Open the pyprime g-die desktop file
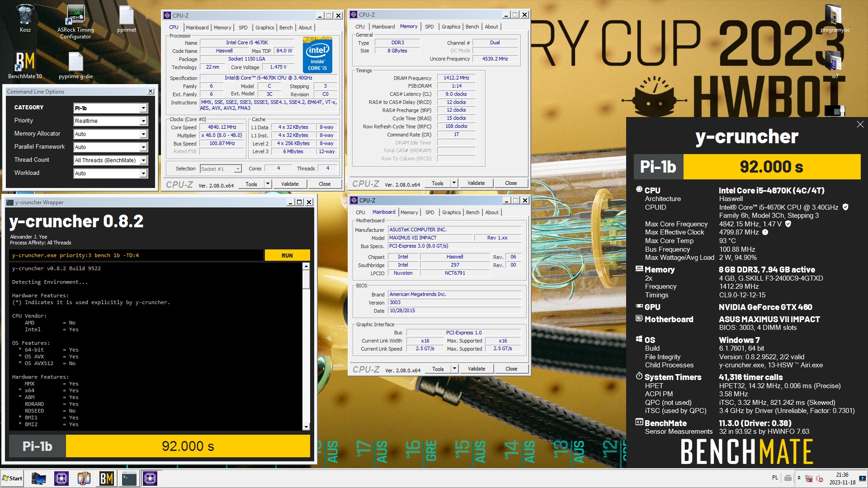The image size is (868, 488). point(75,65)
